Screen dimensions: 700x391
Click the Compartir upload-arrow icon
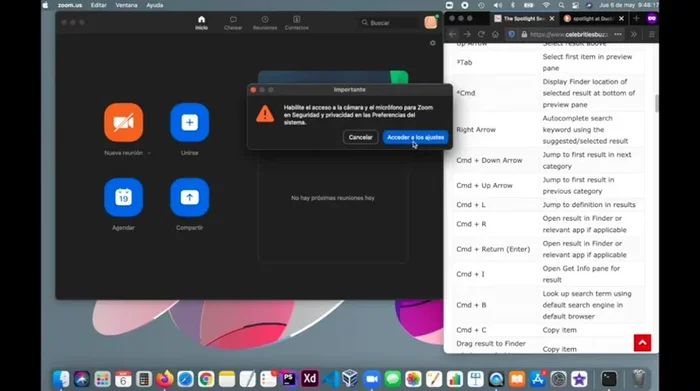tap(190, 197)
